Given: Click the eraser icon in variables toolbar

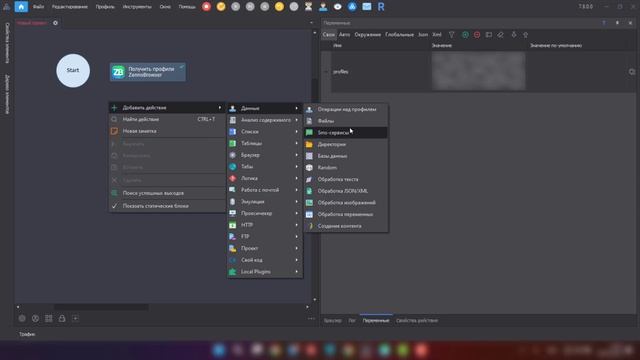Looking at the screenshot, I should point(500,35).
